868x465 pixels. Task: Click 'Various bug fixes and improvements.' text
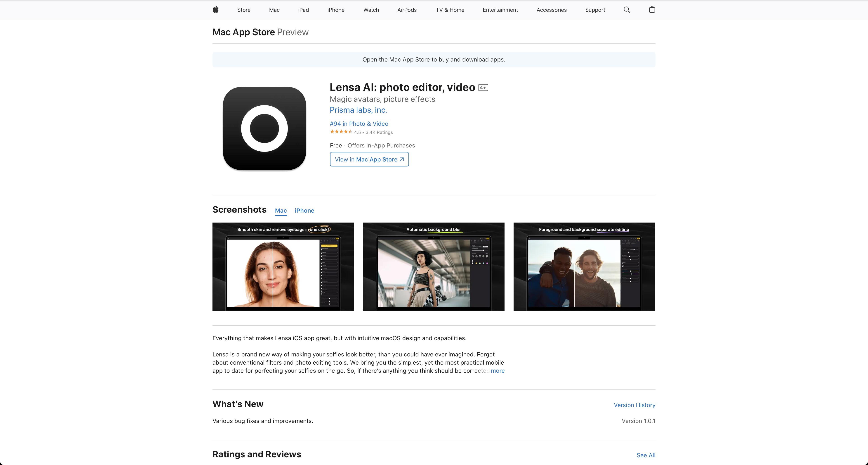(x=262, y=421)
